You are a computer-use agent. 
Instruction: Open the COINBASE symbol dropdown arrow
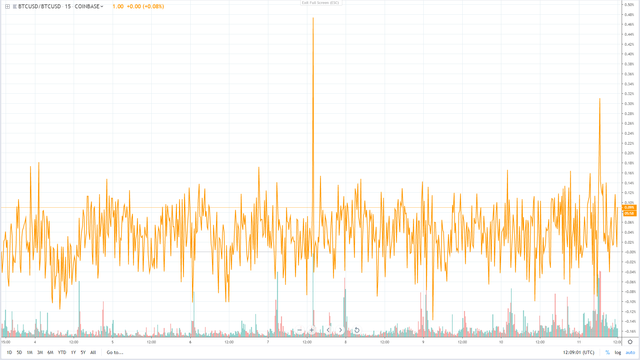click(102, 7)
